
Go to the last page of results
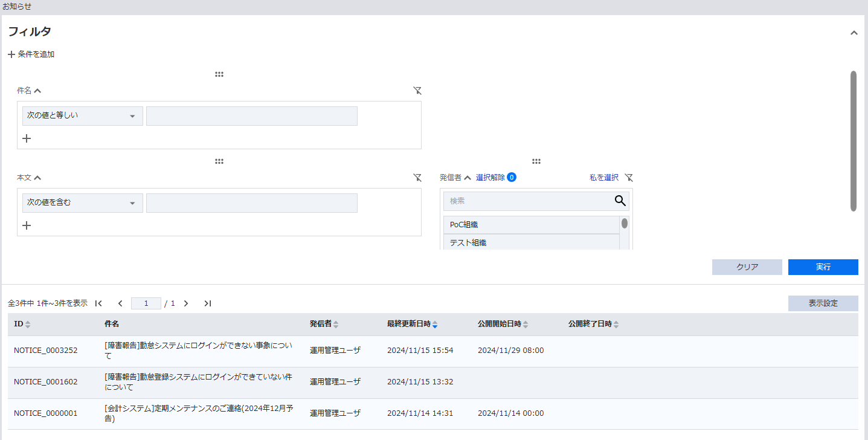[x=207, y=303]
